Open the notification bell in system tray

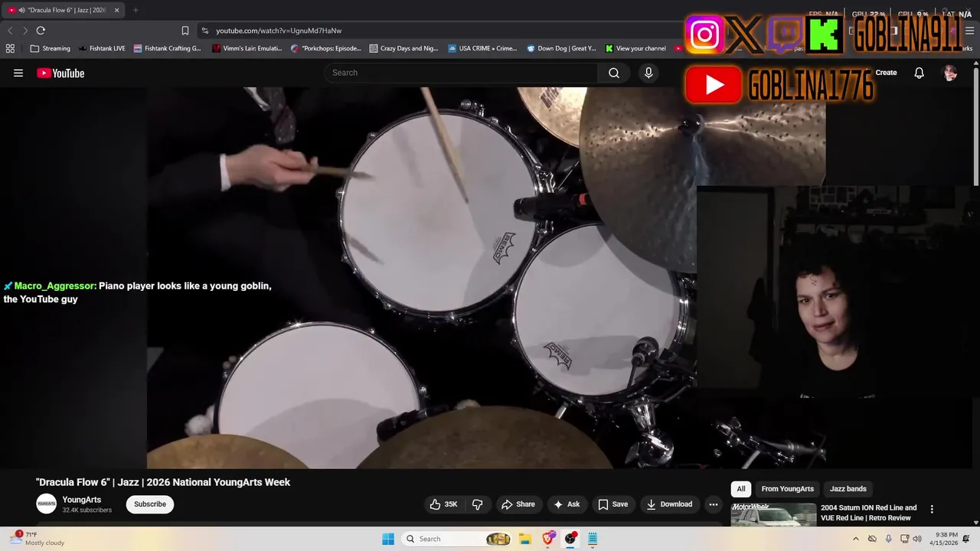point(966,539)
